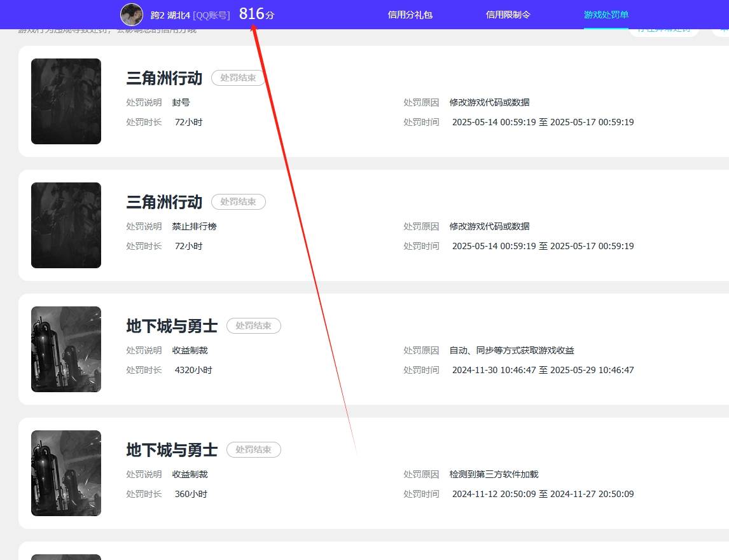This screenshot has width=729, height=560.
Task: Click the 跨2 湖北4 [QQ账号] account label
Action: pos(190,15)
